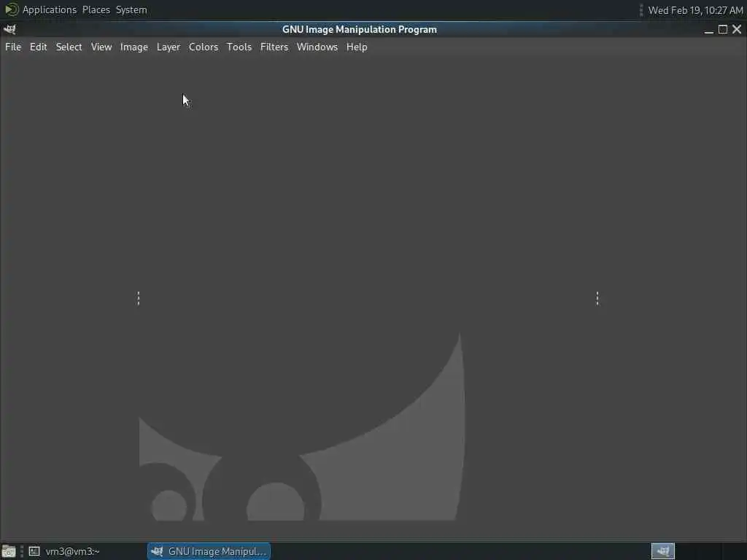
Task: Click the clock showing Wed Feb 19
Action: [695, 10]
